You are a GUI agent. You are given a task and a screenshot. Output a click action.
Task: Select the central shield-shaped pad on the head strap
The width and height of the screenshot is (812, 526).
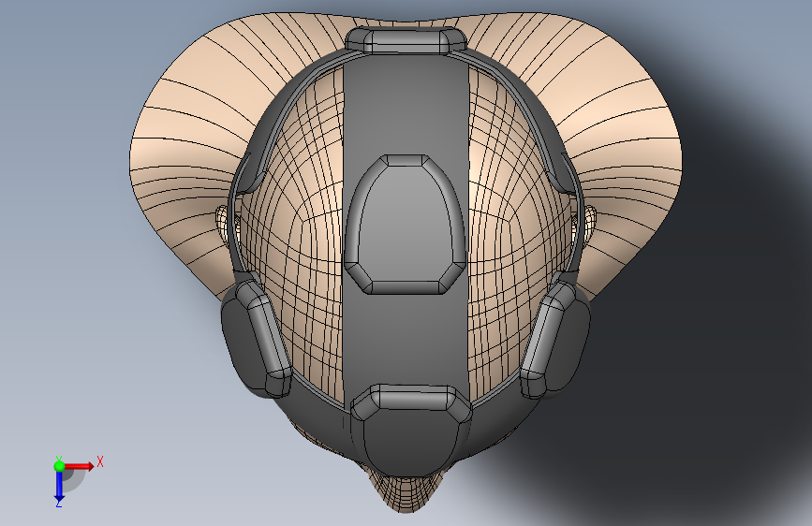[405, 225]
